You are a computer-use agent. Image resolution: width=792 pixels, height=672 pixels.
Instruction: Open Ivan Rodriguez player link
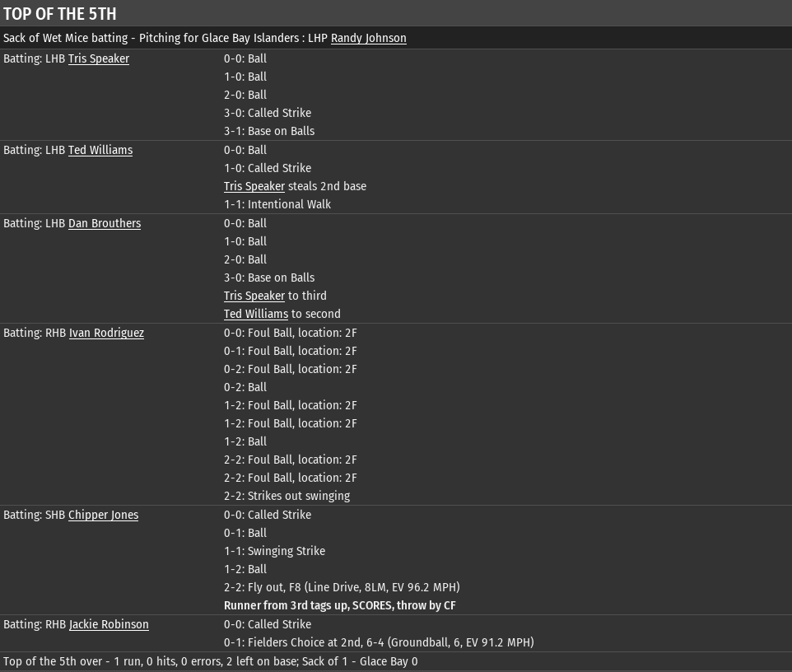coord(106,333)
